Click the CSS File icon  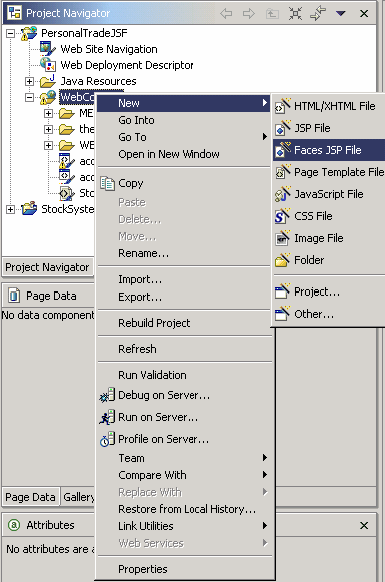coord(283,216)
